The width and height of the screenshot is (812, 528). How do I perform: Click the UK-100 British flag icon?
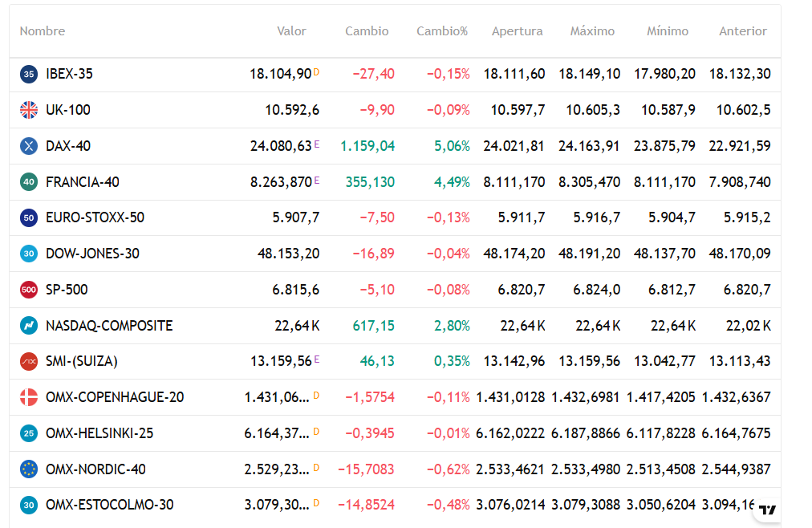(29, 110)
